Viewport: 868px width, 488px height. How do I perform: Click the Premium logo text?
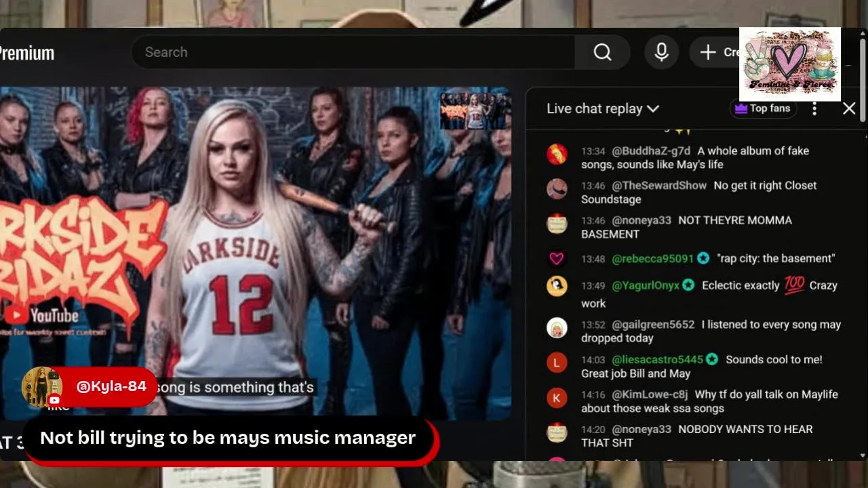(27, 53)
